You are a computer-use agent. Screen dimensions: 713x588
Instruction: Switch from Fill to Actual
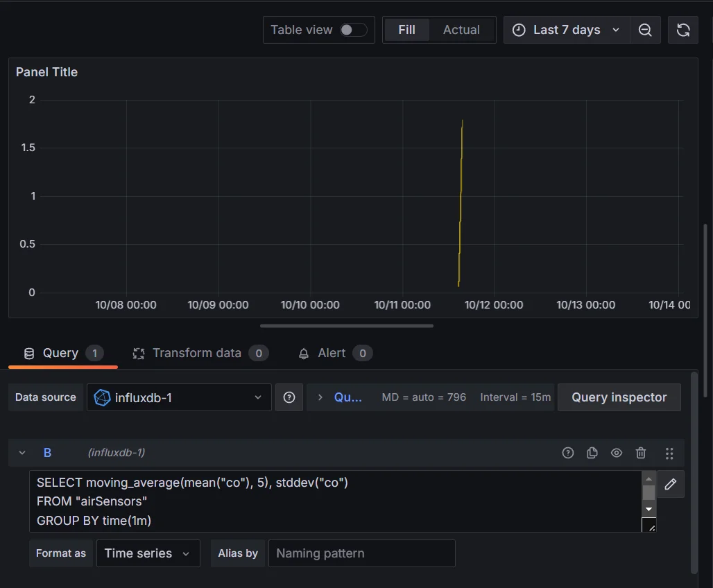[461, 30]
